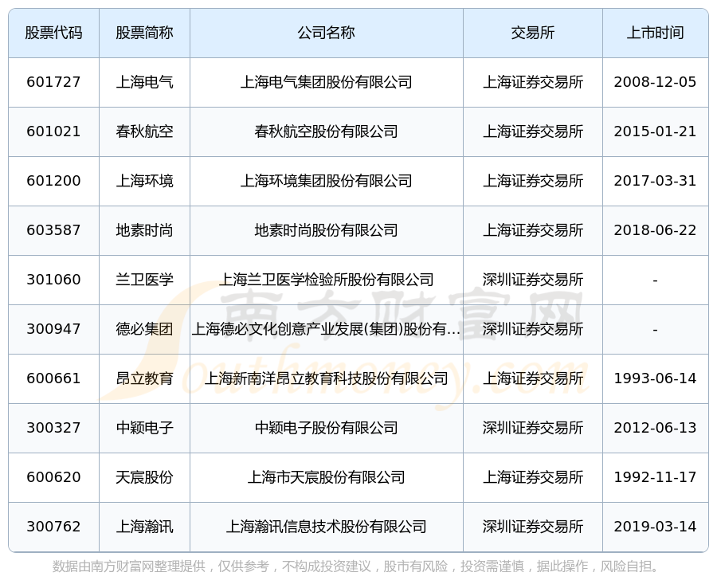Click the short name 德必集团

[144, 329]
